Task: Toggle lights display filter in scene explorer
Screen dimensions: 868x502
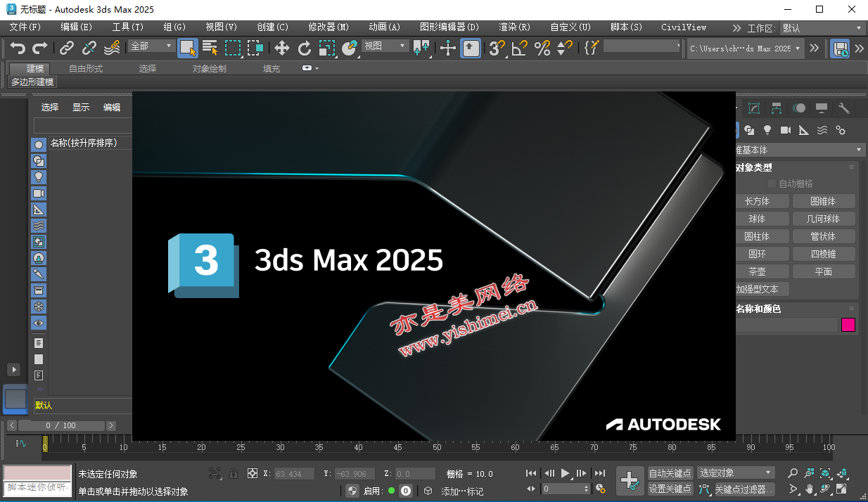Action: (39, 176)
